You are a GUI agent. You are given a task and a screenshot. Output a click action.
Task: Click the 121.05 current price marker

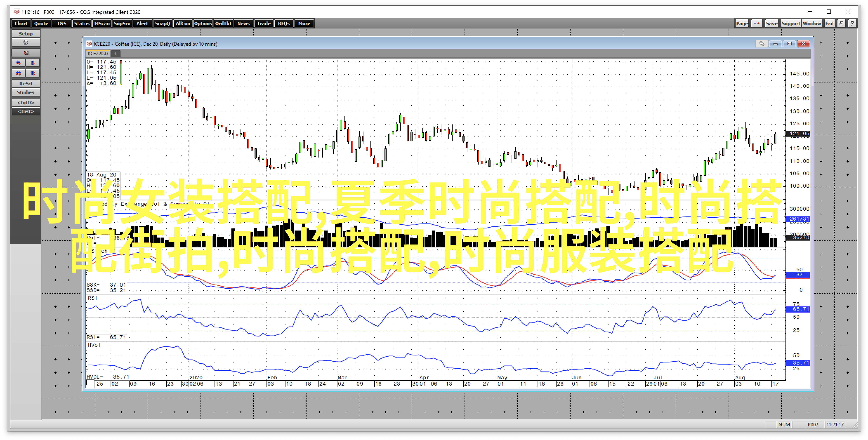(798, 134)
